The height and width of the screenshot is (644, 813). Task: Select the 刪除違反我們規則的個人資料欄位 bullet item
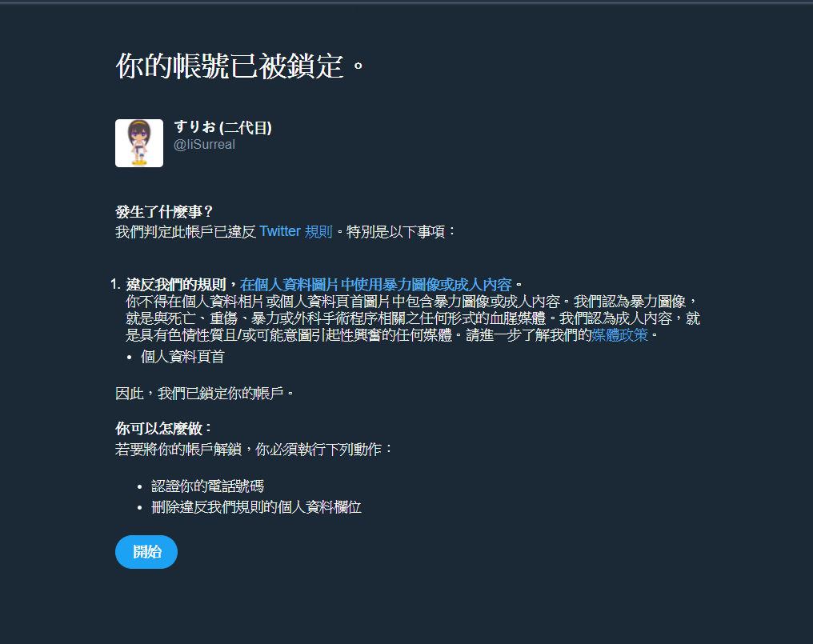click(256, 507)
